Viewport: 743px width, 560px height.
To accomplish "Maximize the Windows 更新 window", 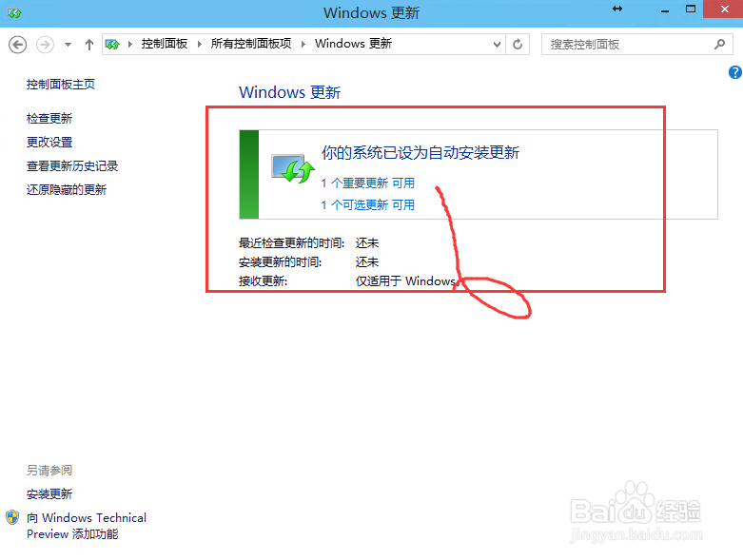I will pos(691,9).
